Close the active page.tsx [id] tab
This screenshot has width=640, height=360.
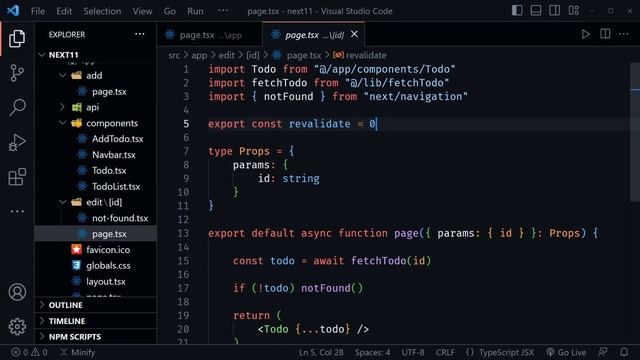pos(354,34)
